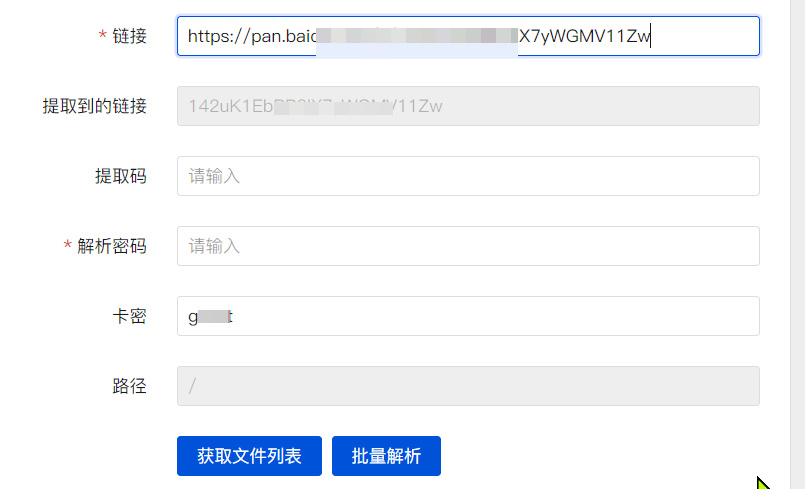Start batch parsing with 批量解析 button
Screen dimensions: 805x489
(x=386, y=456)
